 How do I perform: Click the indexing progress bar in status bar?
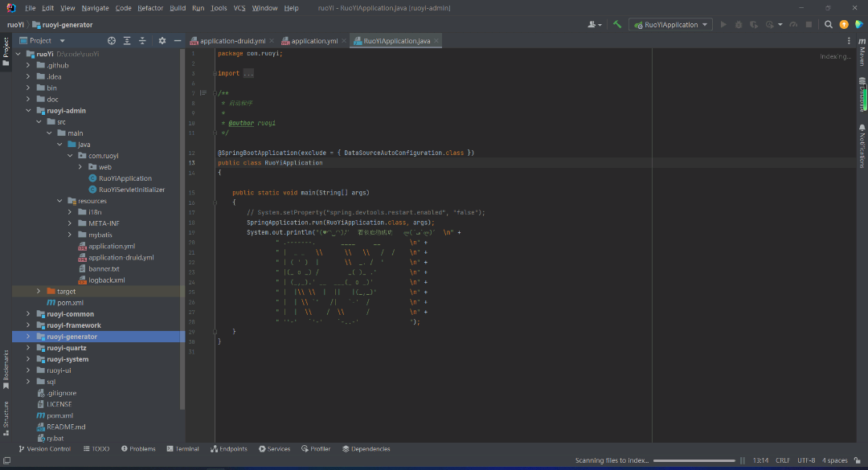pyautogui.click(x=694, y=460)
